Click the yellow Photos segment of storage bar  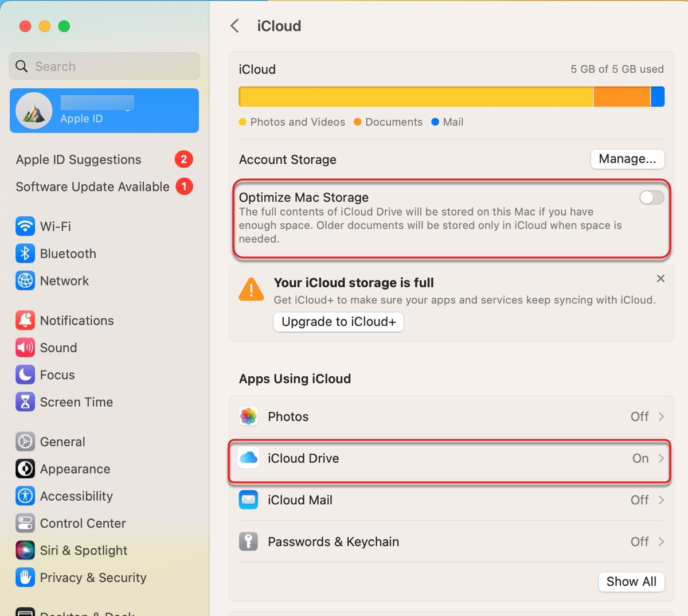pos(416,96)
